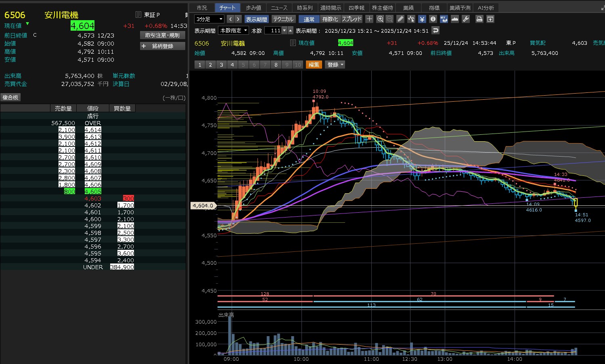Expand the 本数指定 dropdown
Viewport: 605px width, 364px height.
[234, 30]
